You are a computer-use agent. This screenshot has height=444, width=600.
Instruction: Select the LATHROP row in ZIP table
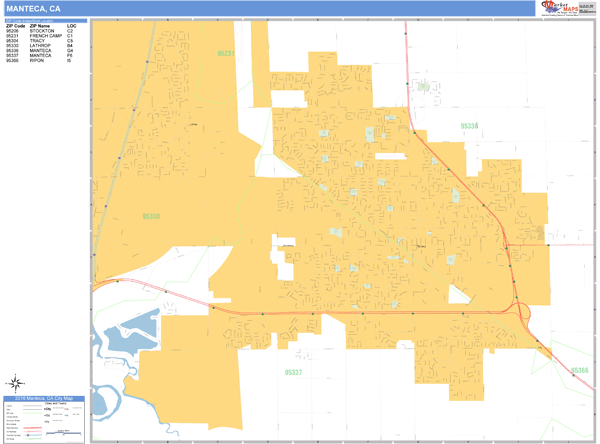coord(40,46)
